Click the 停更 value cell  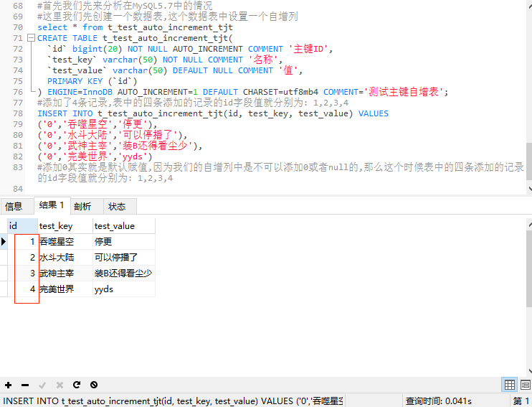pyautogui.click(x=124, y=242)
